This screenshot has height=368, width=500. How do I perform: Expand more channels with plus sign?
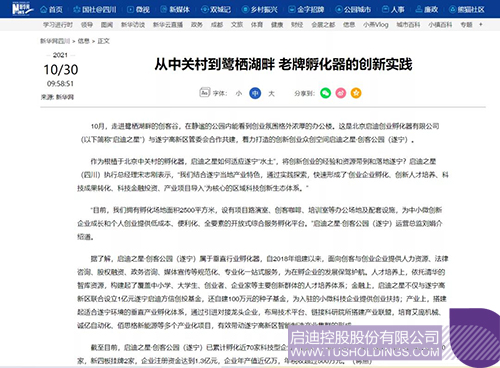481,24
